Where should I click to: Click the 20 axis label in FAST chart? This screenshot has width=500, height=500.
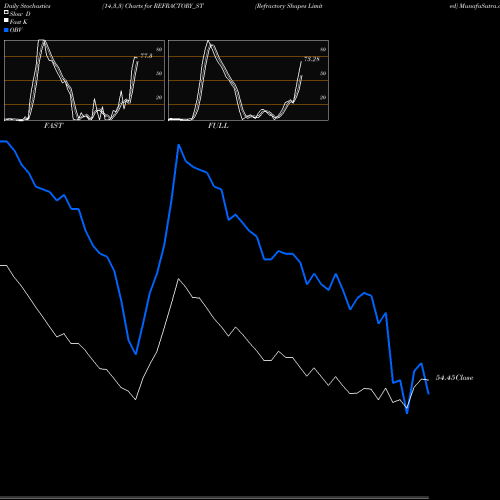pyautogui.click(x=159, y=97)
